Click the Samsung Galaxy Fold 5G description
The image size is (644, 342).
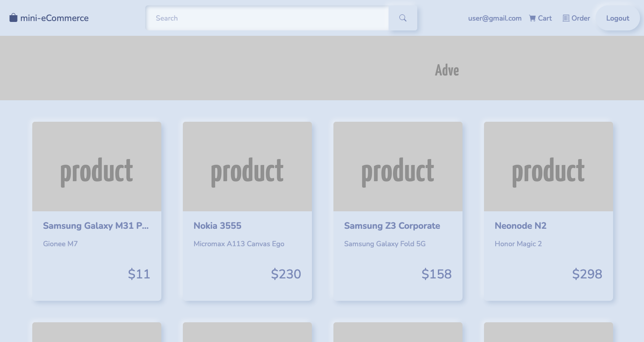(385, 244)
